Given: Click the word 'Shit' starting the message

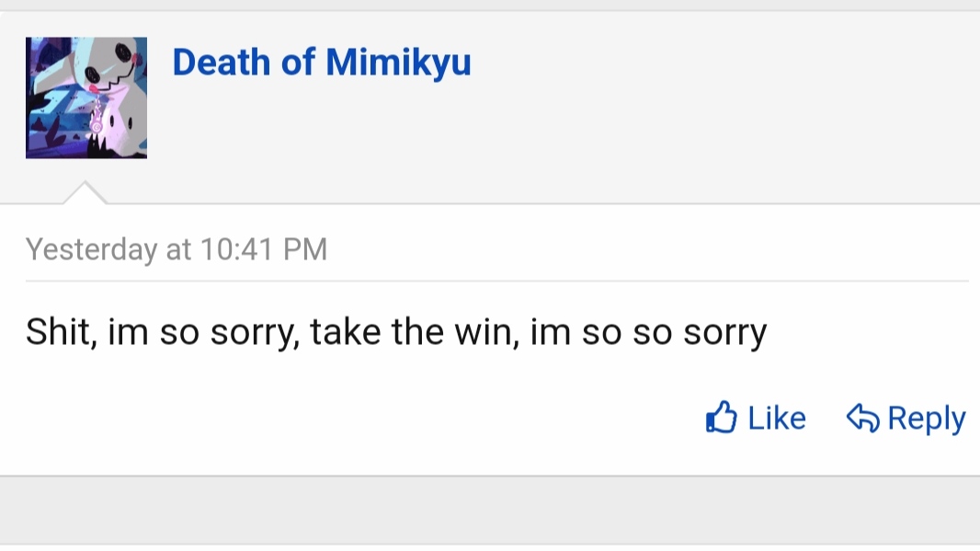Looking at the screenshot, I should pos(58,331).
